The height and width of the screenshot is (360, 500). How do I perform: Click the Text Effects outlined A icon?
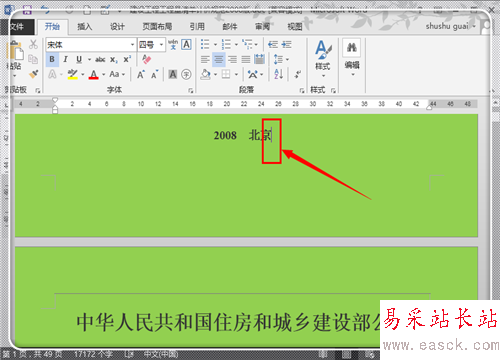(52, 74)
